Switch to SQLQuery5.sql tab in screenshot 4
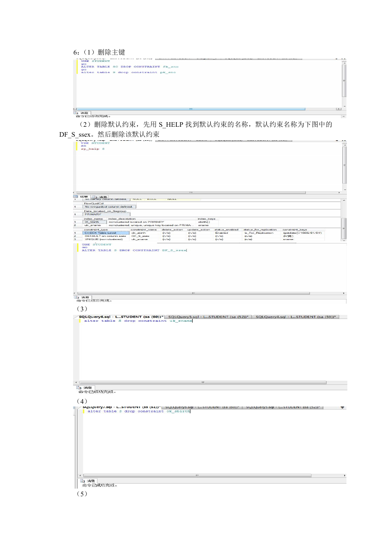This screenshot has width=392, height=554. tap(283, 407)
